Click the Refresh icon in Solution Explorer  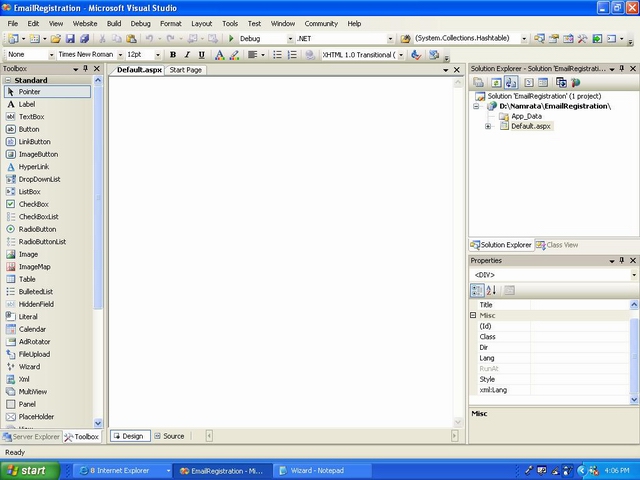coord(496,83)
